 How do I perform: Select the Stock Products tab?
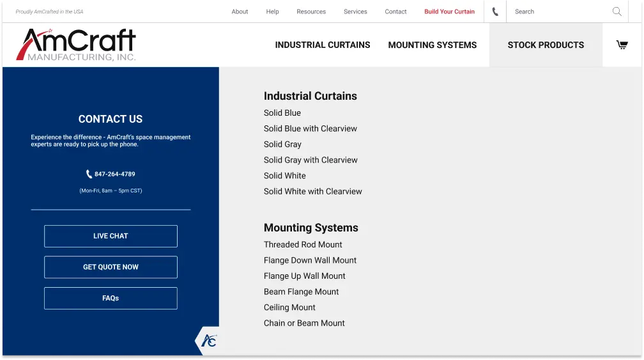546,45
